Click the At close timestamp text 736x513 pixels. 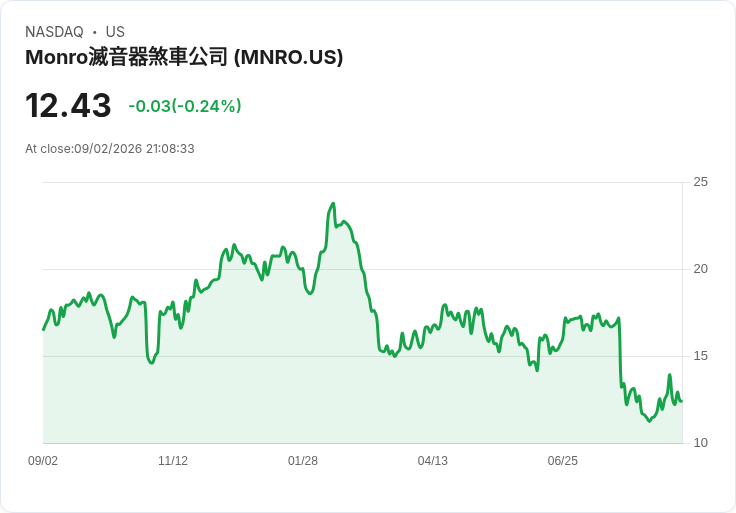110,149
